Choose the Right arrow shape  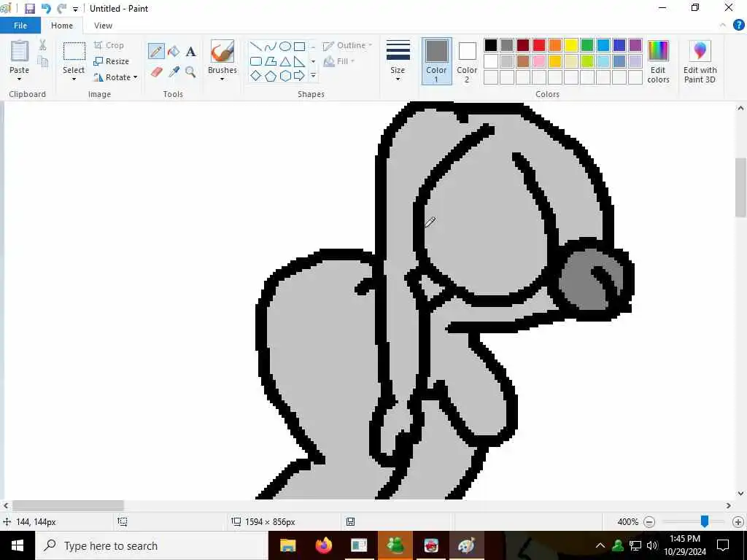299,76
